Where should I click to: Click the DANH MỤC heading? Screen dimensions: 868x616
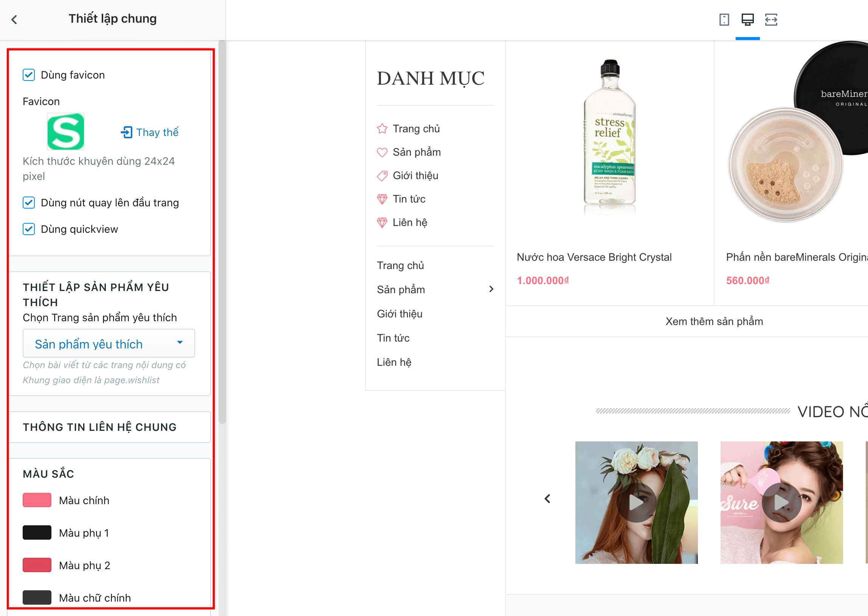431,79
